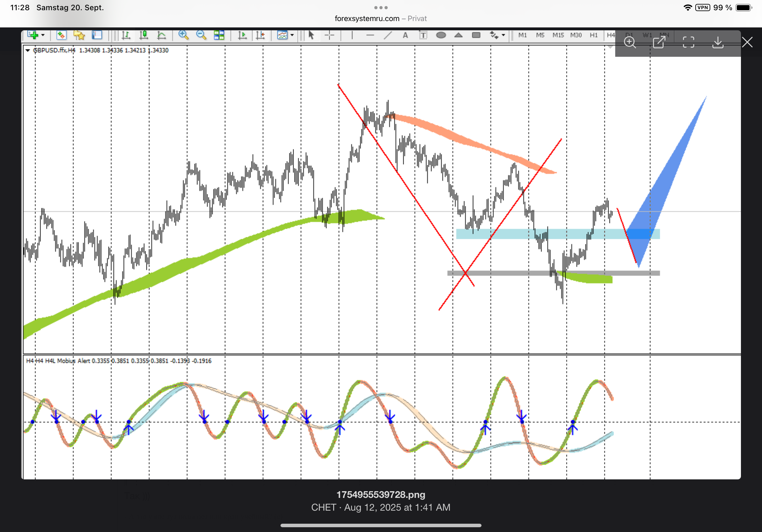
Task: Click the tile windows icon
Action: 219,35
